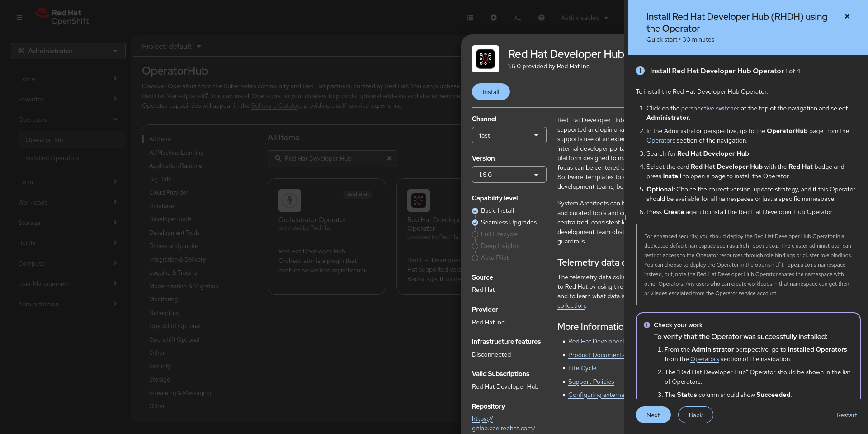
Task: Click the perspective switcher link
Action: [x=710, y=108]
